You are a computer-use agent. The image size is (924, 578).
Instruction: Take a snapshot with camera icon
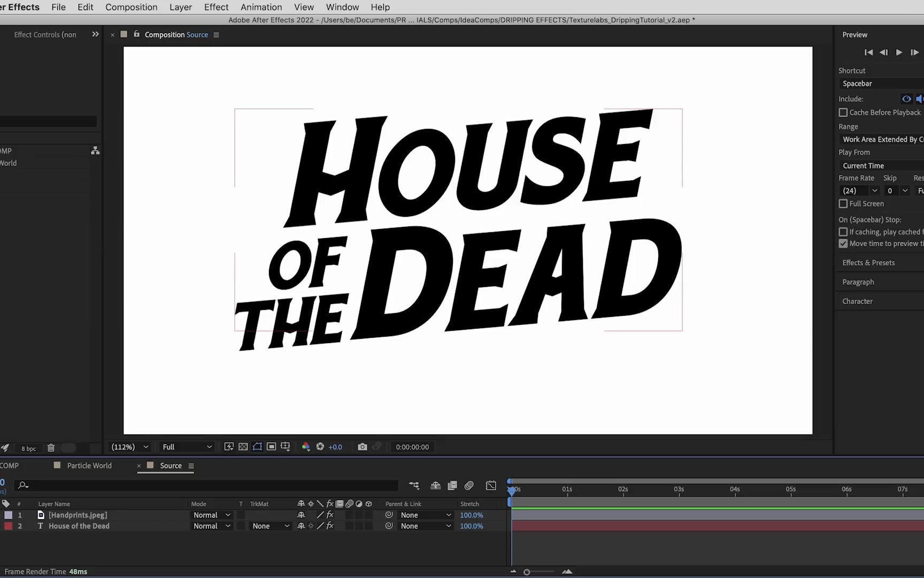(x=362, y=446)
